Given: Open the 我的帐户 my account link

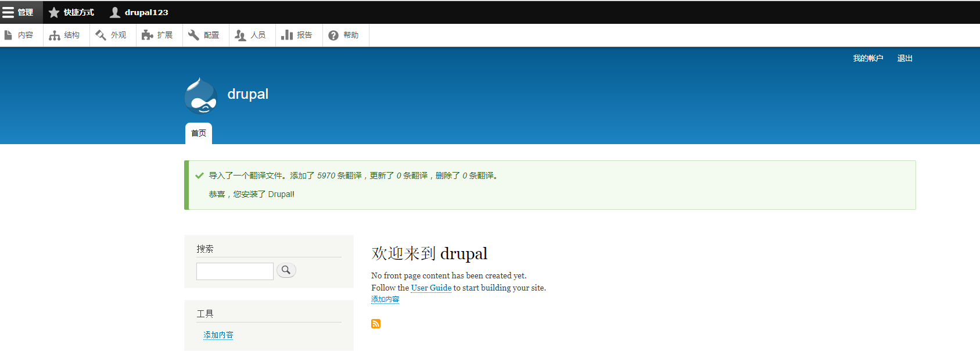Looking at the screenshot, I should click(868, 58).
